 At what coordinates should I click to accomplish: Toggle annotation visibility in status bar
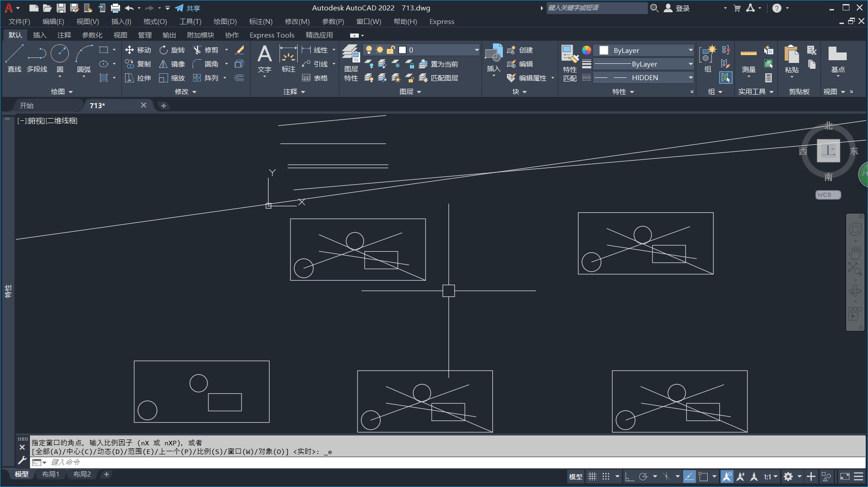(727, 476)
